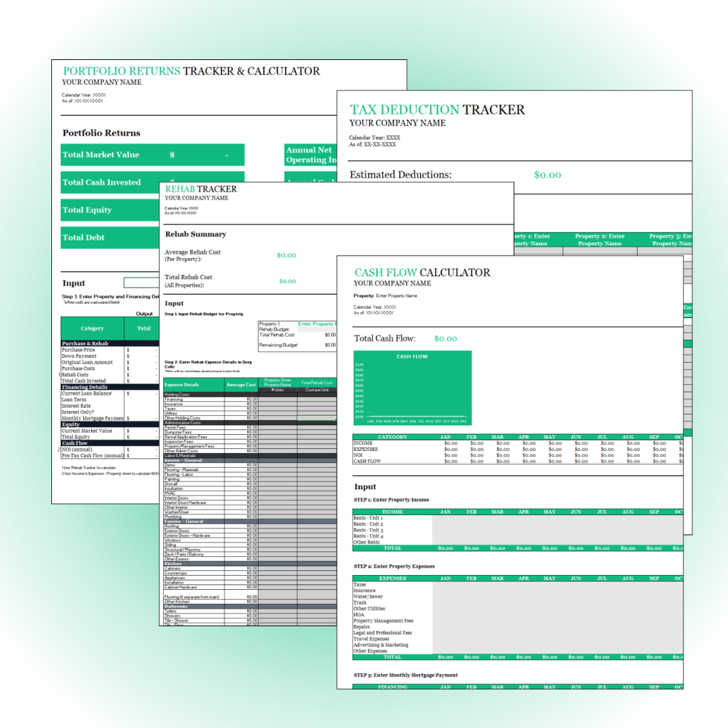Click 'Current Loan Balance' row

pyautogui.click(x=110, y=393)
